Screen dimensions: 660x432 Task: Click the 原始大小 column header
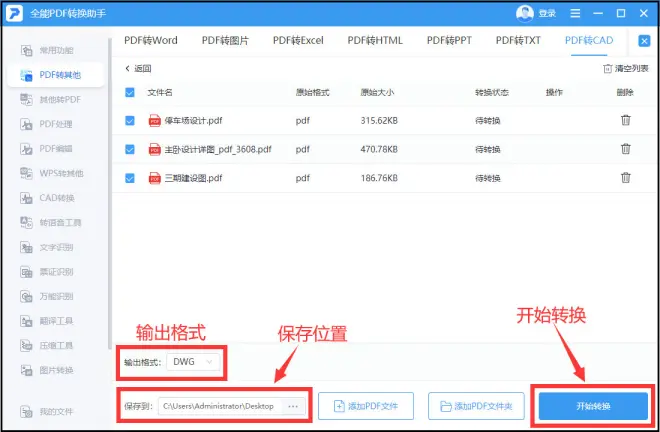(x=377, y=92)
